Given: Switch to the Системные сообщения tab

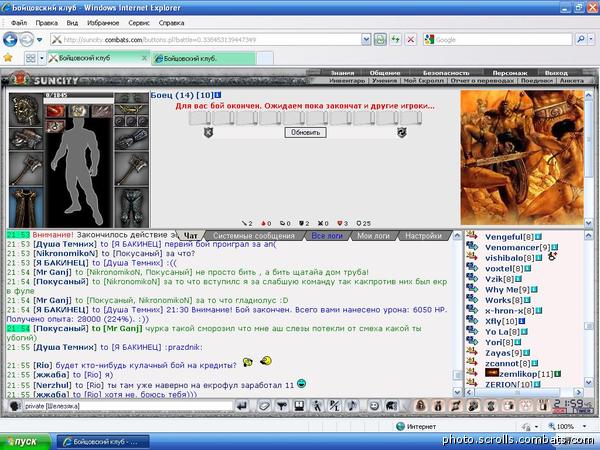Looking at the screenshot, I should coord(254,236).
